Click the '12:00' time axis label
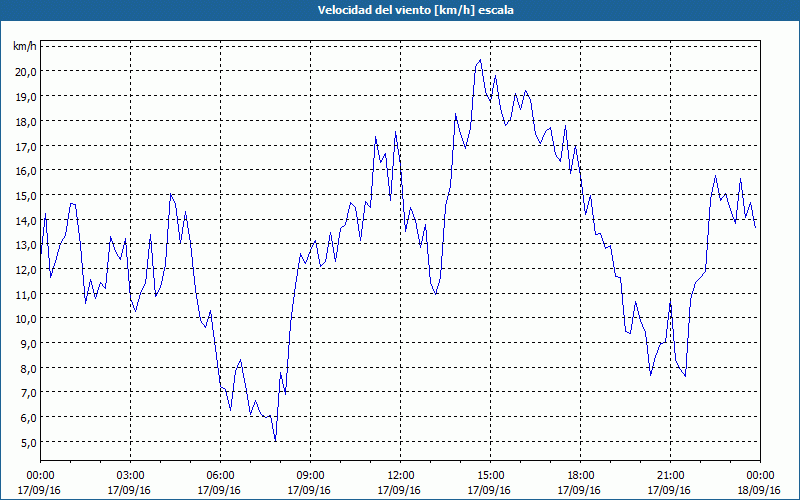The width and height of the screenshot is (800, 500). coord(401,476)
